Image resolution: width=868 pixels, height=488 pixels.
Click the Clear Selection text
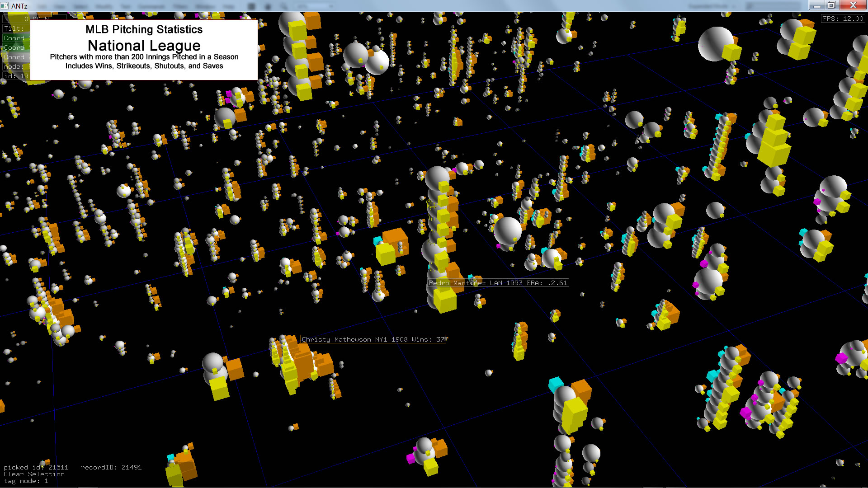(34, 474)
